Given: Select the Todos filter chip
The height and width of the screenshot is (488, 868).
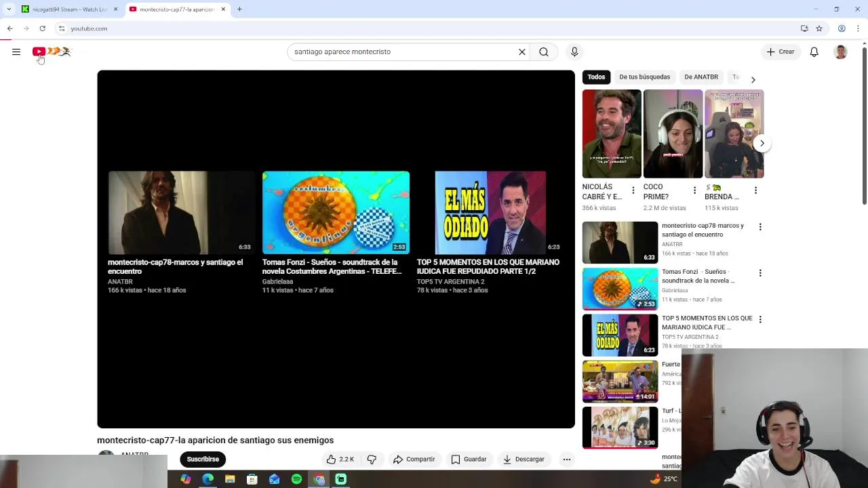Looking at the screenshot, I should (x=596, y=77).
